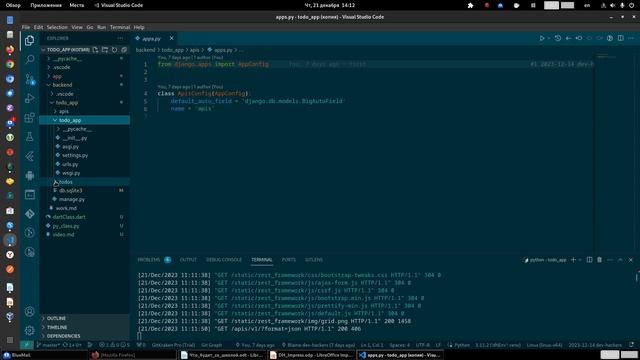Viewport: 640px width, 360px height.
Task: Add a new terminal with plus icon
Action: pyautogui.click(x=573, y=260)
